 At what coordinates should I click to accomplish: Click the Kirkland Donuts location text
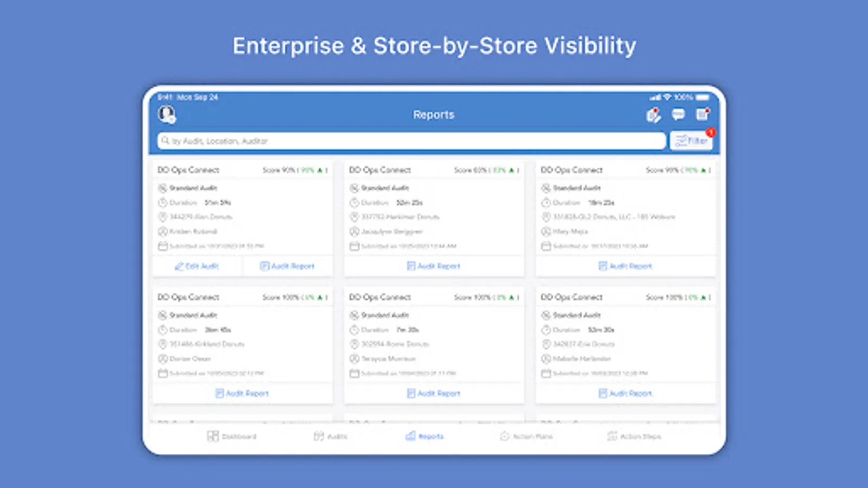(207, 344)
